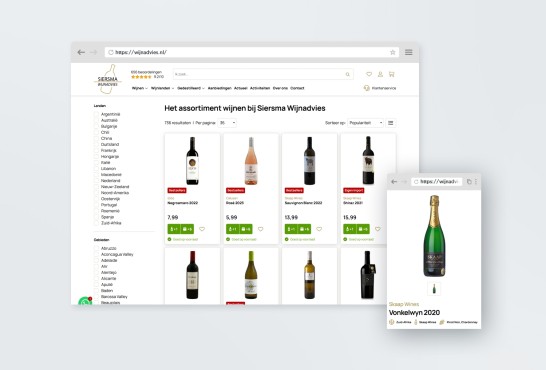546x370 pixels.
Task: Open the rosé wine bottle image
Action: tap(251, 161)
